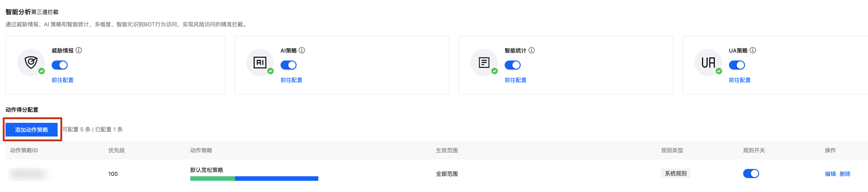The width and height of the screenshot is (868, 192).
Task: Open info tooltip next to AI策略
Action: click(302, 50)
